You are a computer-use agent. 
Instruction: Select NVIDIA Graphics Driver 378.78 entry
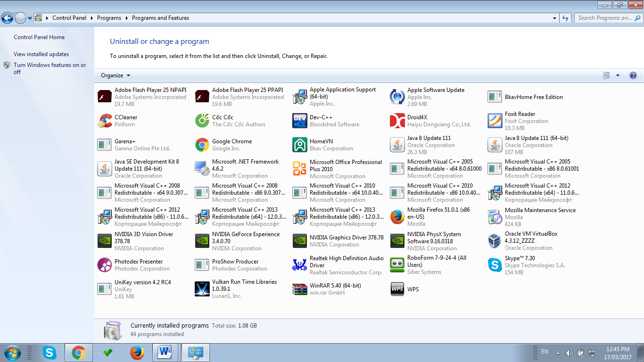tap(338, 241)
